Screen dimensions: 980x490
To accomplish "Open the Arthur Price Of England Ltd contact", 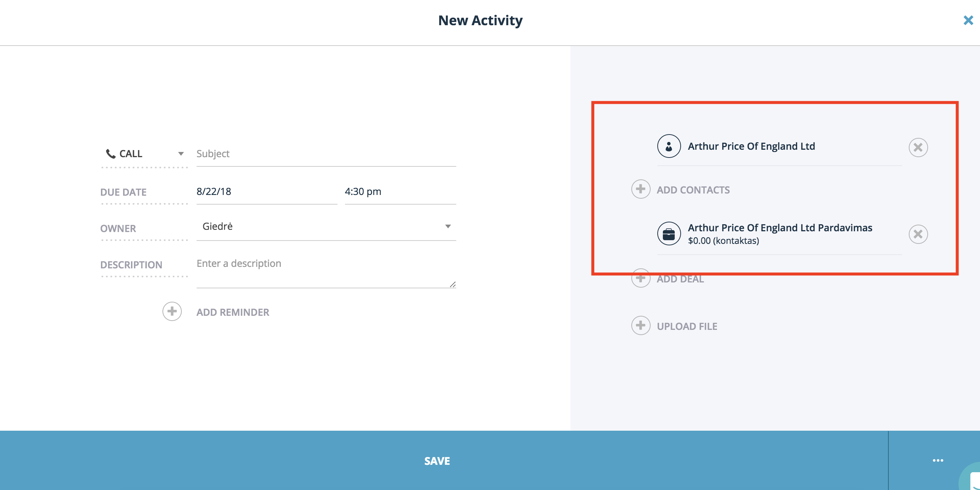I will pos(752,146).
